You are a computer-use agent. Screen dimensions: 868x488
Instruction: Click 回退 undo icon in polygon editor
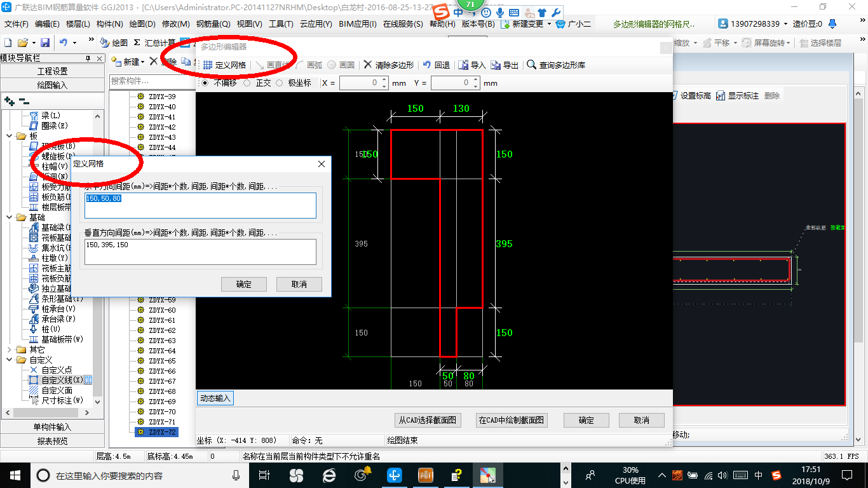point(427,65)
